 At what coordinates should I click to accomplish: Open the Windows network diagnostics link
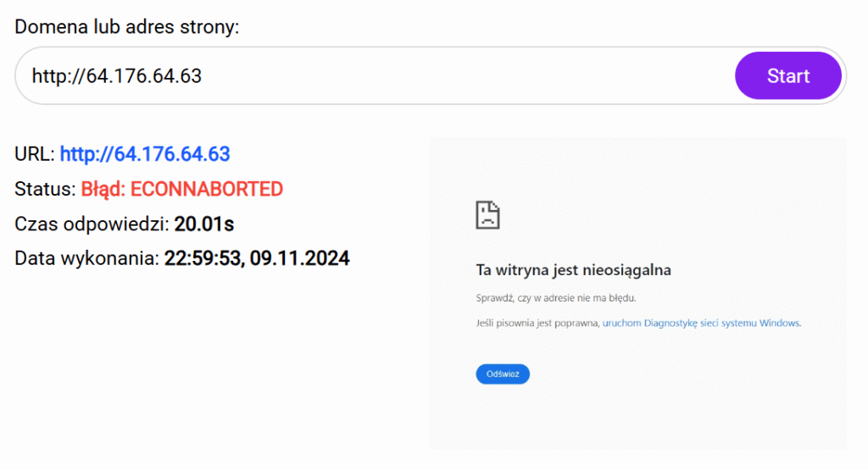click(701, 323)
